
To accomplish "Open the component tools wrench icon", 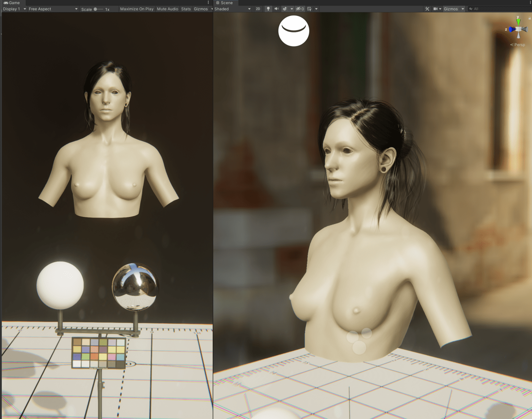I will [x=427, y=9].
